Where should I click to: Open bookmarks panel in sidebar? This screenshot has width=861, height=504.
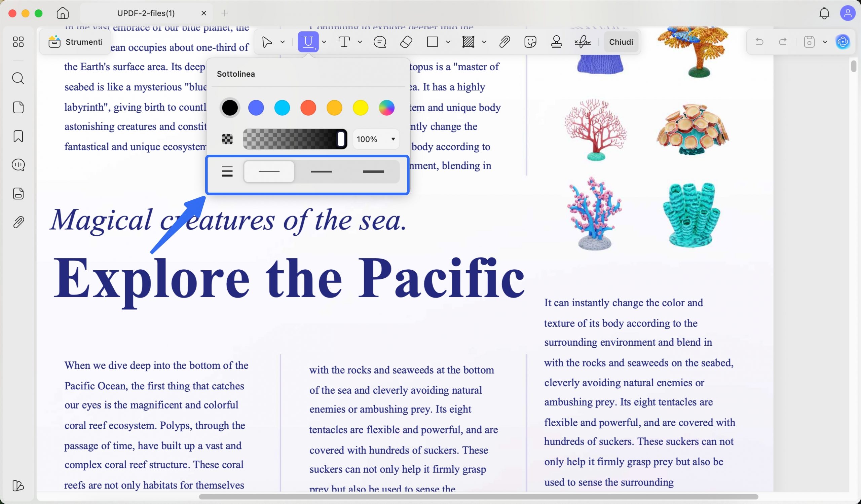point(18,136)
